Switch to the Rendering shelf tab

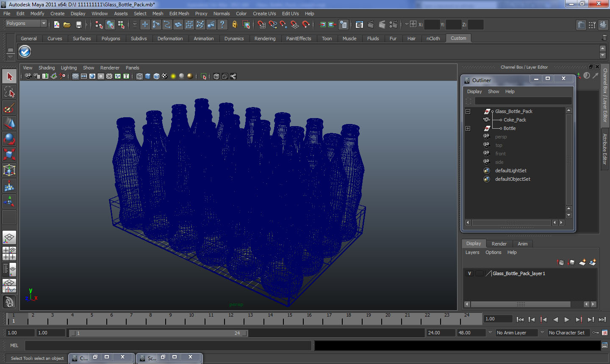click(x=265, y=39)
